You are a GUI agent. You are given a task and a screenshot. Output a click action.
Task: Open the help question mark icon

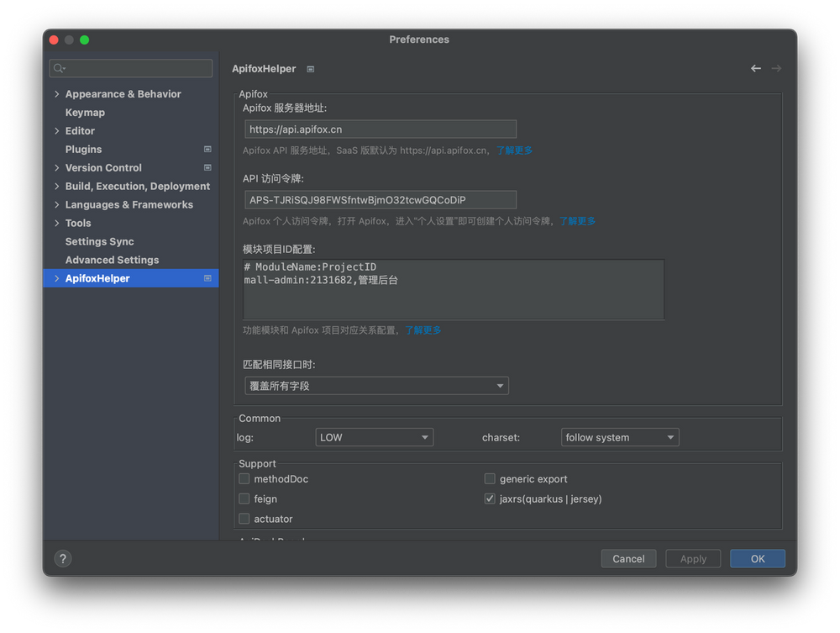[x=62, y=558]
